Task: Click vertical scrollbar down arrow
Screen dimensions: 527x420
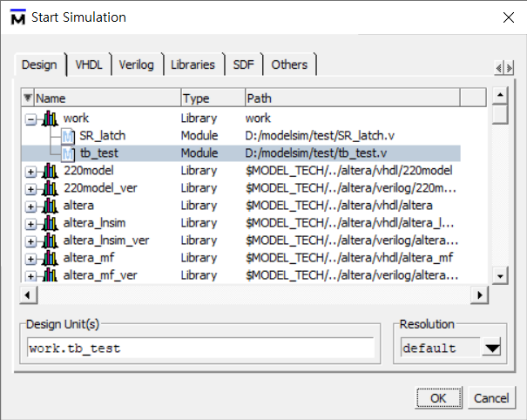Action: 500,276
